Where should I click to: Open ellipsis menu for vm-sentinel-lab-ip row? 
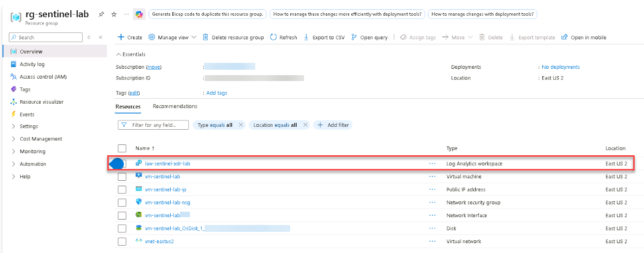432,190
